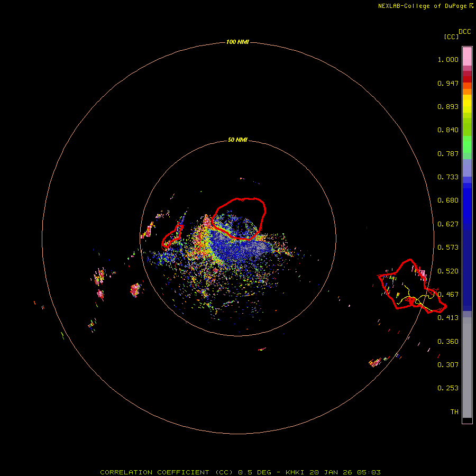This screenshot has height=476, width=476.
Task: Click the 0.787 scale value
Action: (x=448, y=153)
